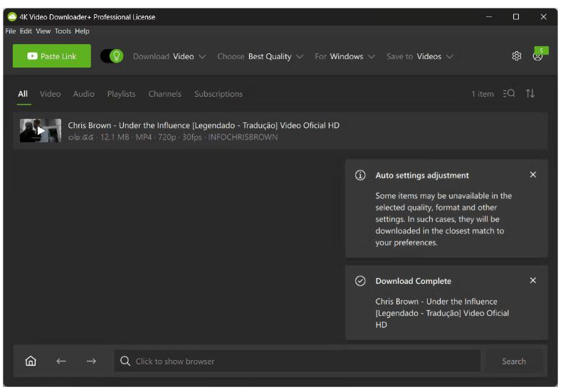Dismiss the Auto settings adjustment notification
568x392 pixels.
click(x=533, y=175)
